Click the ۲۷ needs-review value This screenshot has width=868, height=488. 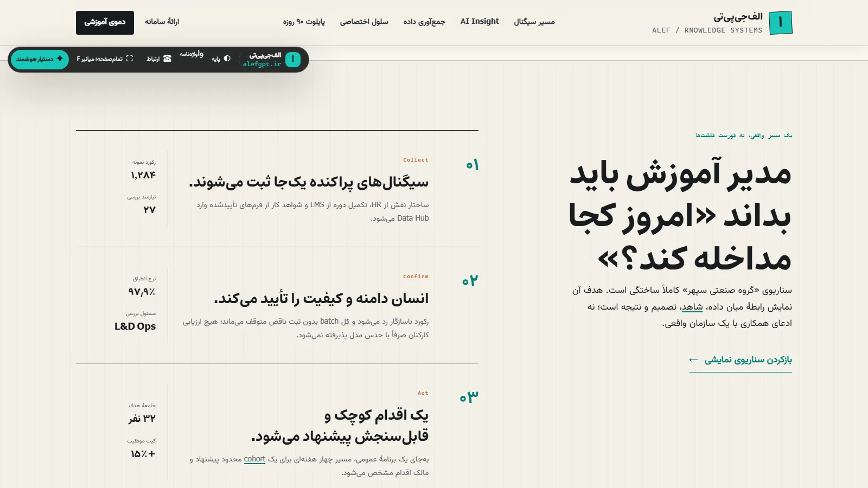pyautogui.click(x=150, y=210)
